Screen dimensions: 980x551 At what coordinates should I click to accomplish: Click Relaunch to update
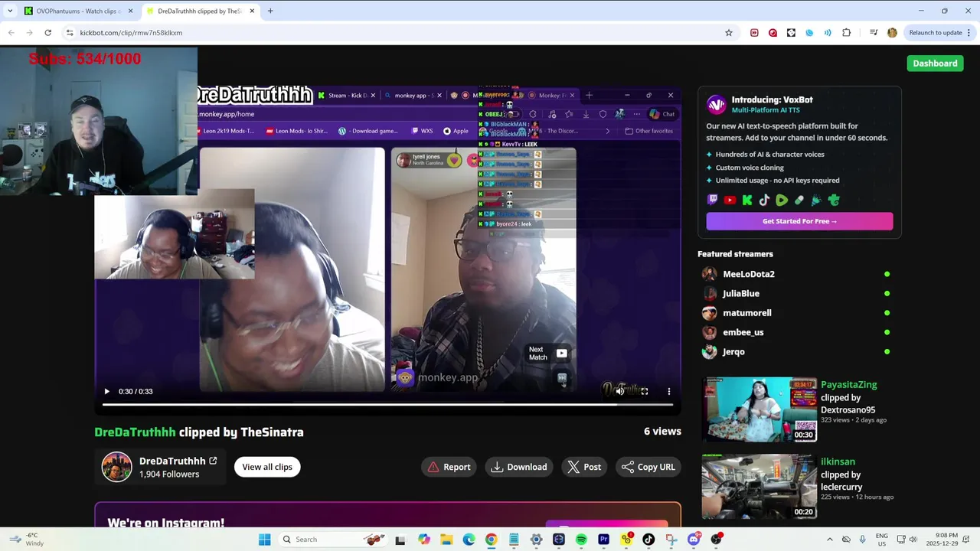(936, 33)
